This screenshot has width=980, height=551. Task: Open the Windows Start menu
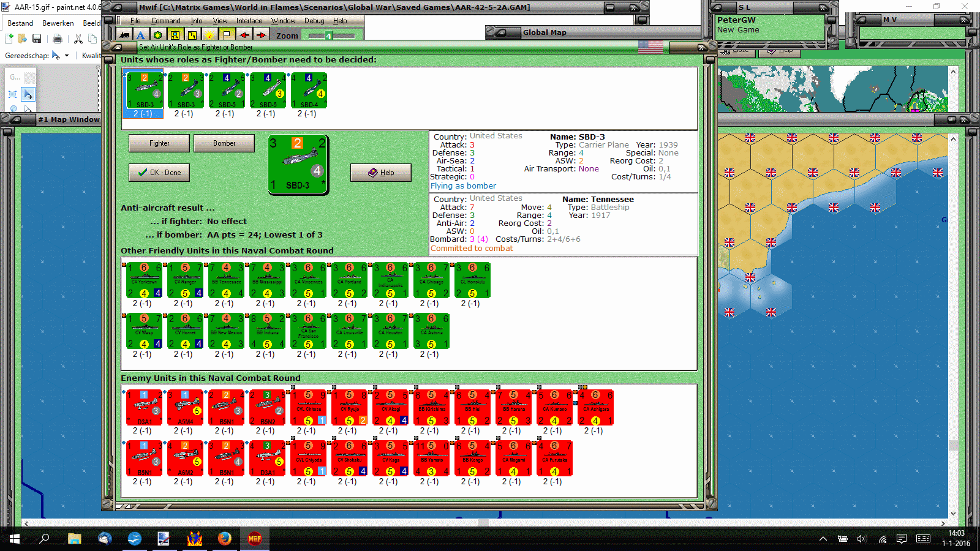(x=14, y=539)
